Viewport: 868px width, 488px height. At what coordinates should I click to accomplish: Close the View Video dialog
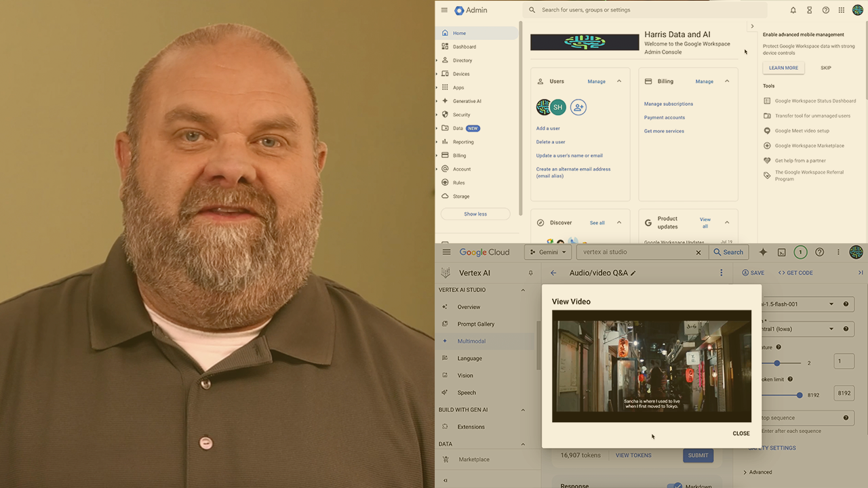click(741, 434)
